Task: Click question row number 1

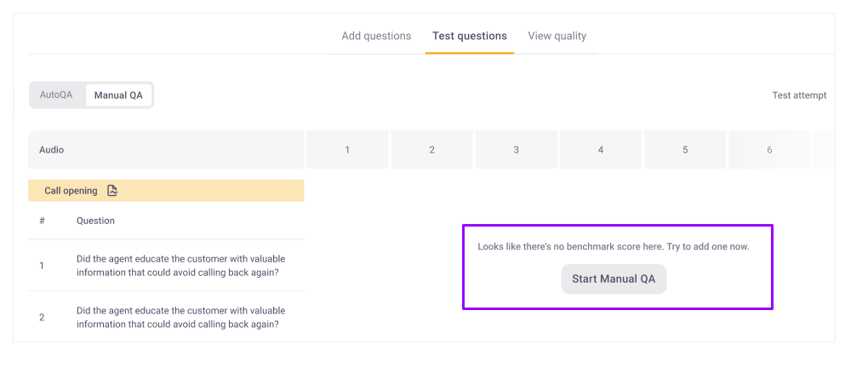Action: tap(166, 266)
